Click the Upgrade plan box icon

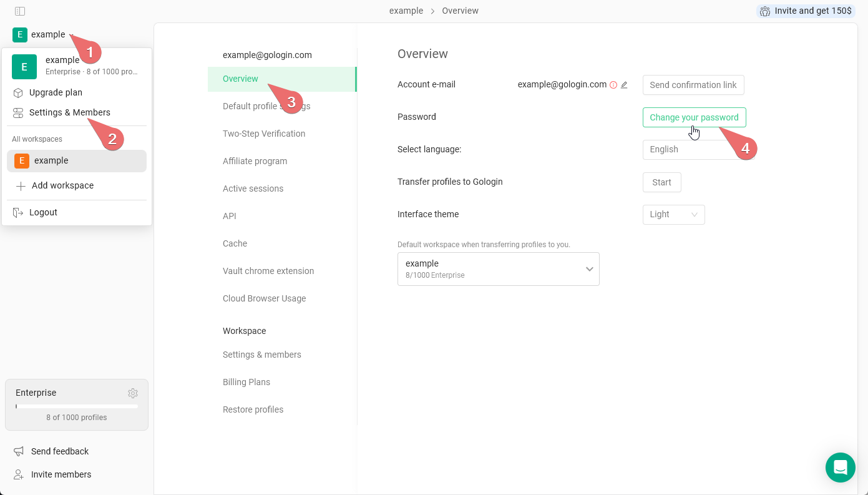point(17,92)
